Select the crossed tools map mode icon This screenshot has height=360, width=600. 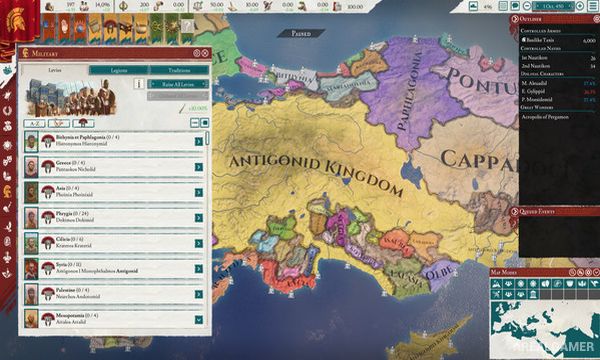click(x=496, y=294)
